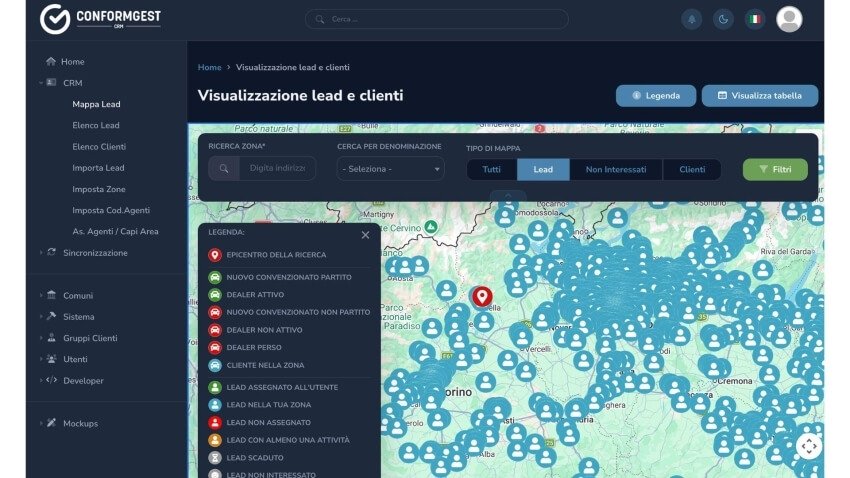Click the CRM card icon in sidebar

pyautogui.click(x=51, y=82)
